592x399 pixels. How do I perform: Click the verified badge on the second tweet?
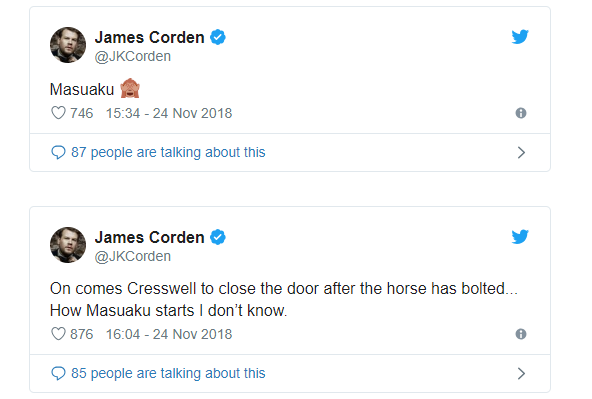pos(218,237)
